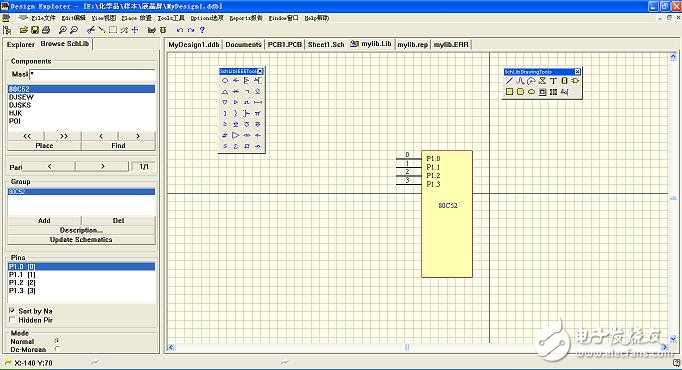This screenshot has height=370, width=682.
Task: Go to next part with right arrow
Action: click(x=102, y=167)
